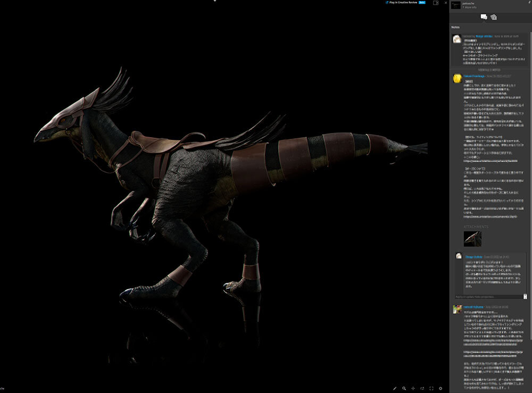532x393 pixels.
Task: Open the attached creature head thumbnail
Action: coord(472,238)
